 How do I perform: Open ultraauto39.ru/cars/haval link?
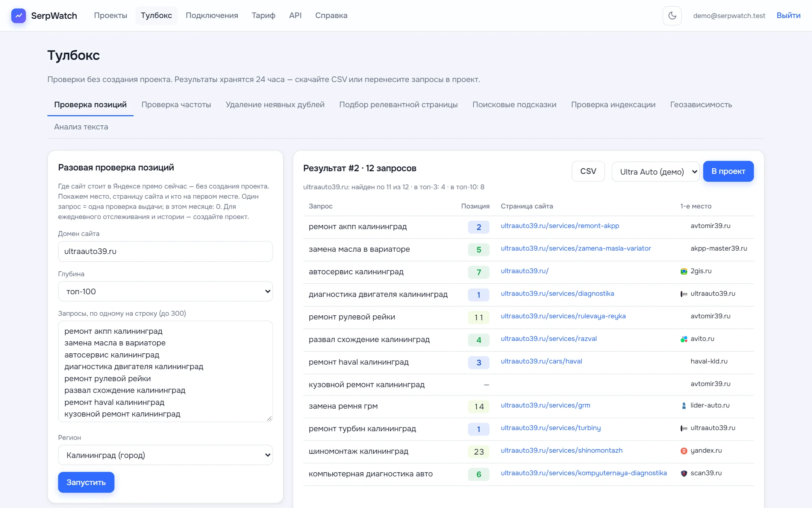541,361
